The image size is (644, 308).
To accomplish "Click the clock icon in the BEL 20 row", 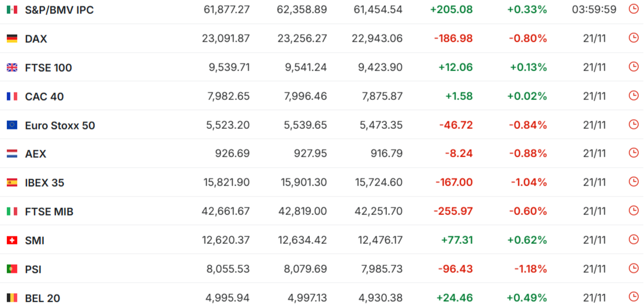I will point(634,297).
